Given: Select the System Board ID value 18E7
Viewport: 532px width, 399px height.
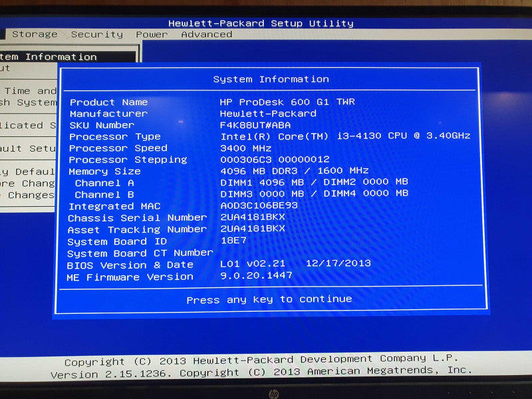Looking at the screenshot, I should pyautogui.click(x=233, y=241).
